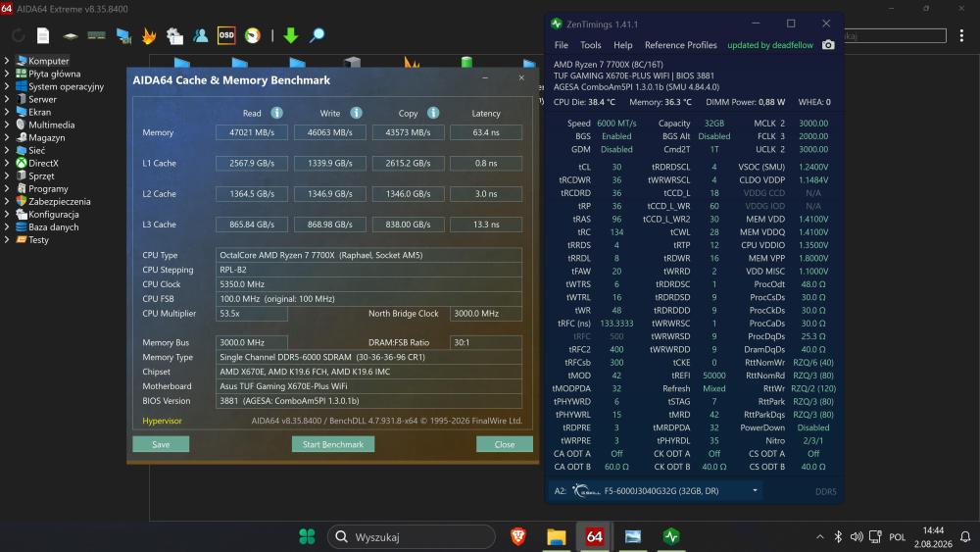
Task: Open the Report document icon in toolbar
Action: click(x=43, y=35)
